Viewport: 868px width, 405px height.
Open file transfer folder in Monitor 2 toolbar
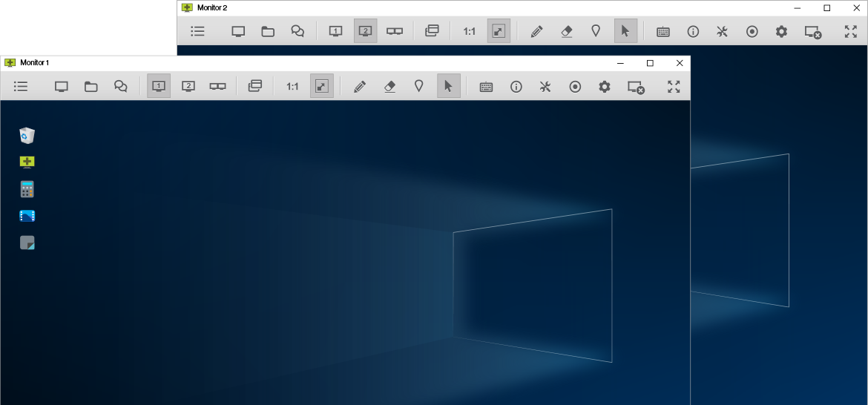click(268, 32)
